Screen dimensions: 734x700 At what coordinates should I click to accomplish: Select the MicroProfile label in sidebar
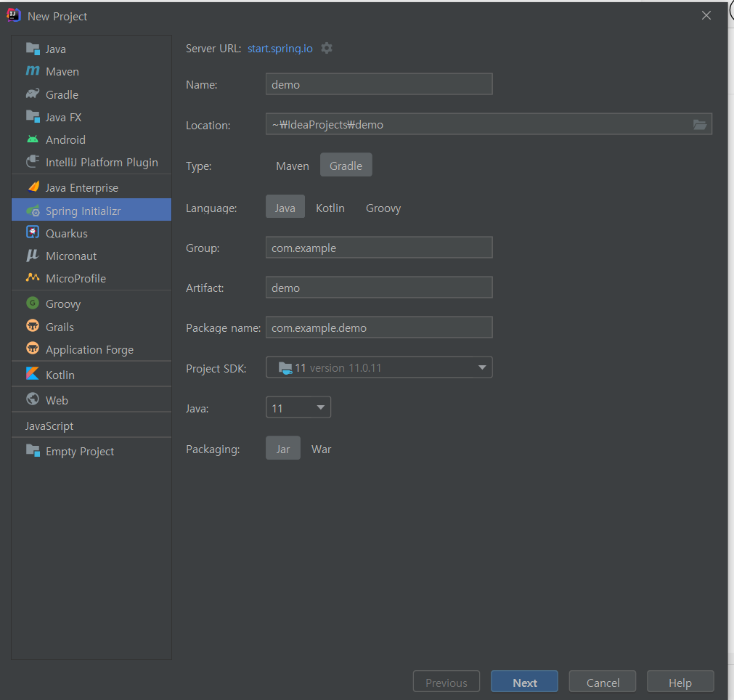[76, 279]
